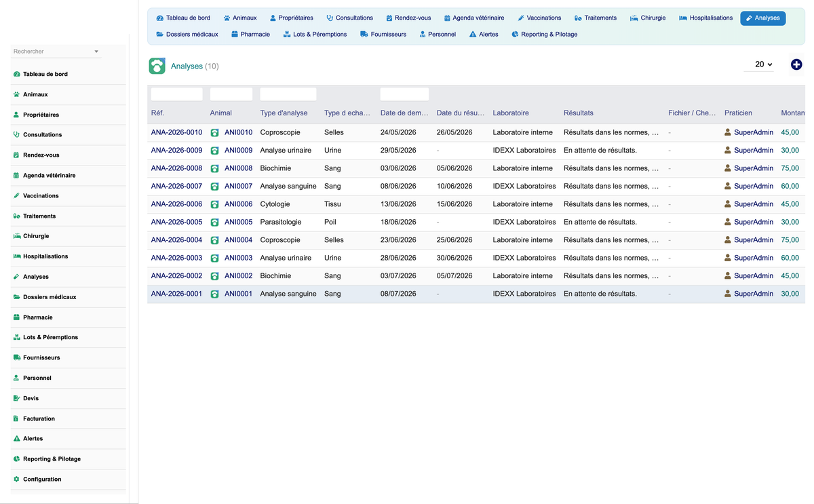Click the sidebar Lots & Péremptions boxes icon

click(17, 337)
